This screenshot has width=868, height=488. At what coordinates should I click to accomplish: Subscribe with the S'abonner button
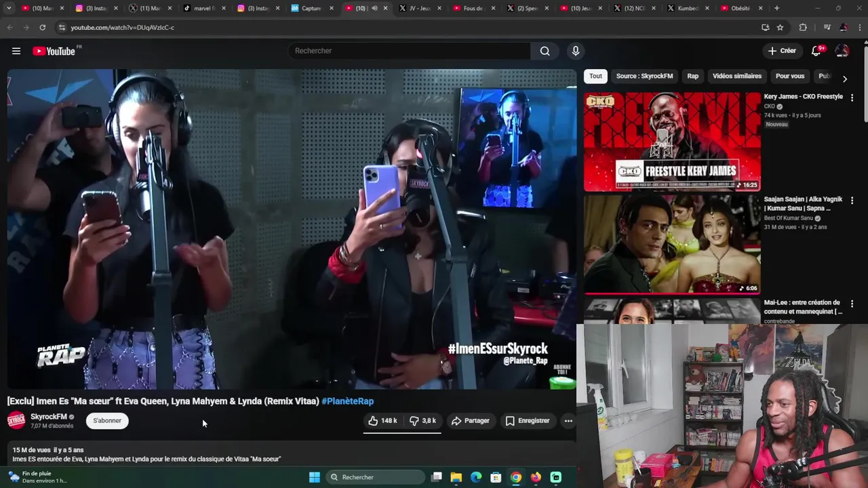pyautogui.click(x=107, y=421)
